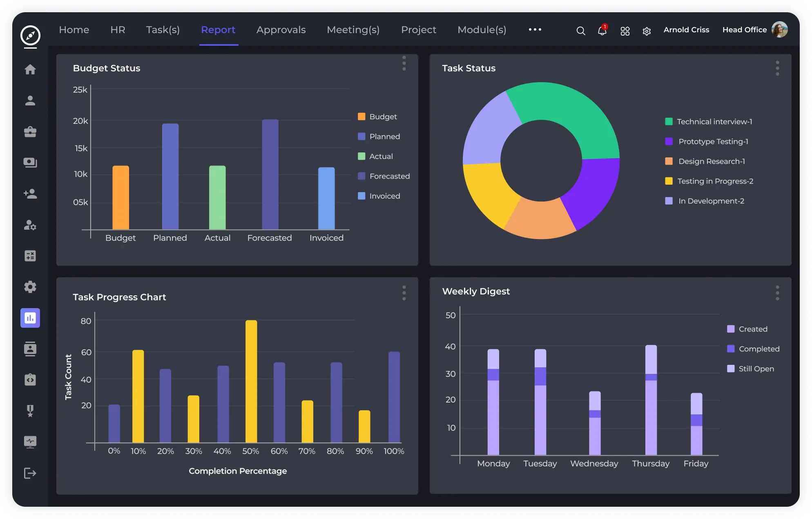This screenshot has height=519, width=812.
Task: Click Monday's stacked bar in Weekly Digest
Action: (x=493, y=402)
